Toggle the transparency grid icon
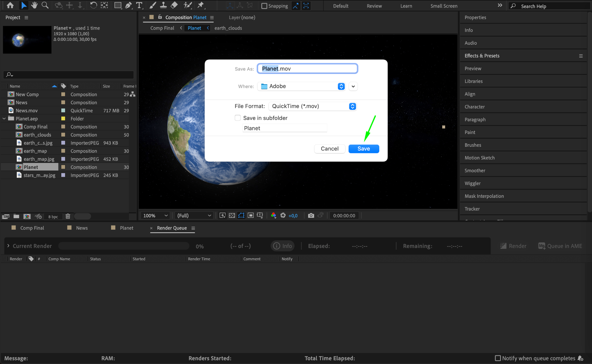The height and width of the screenshot is (364, 592). (x=232, y=216)
